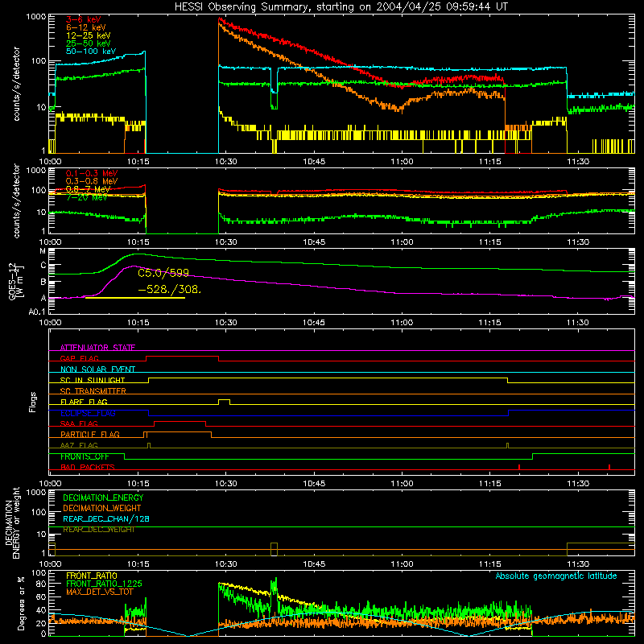Select the FLARE_FLAG label
644x644 pixels.
pos(84,402)
